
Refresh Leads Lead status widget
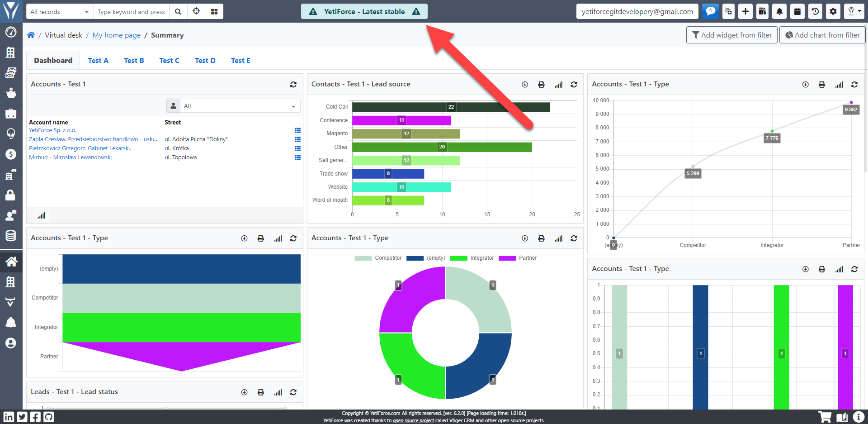click(x=293, y=392)
